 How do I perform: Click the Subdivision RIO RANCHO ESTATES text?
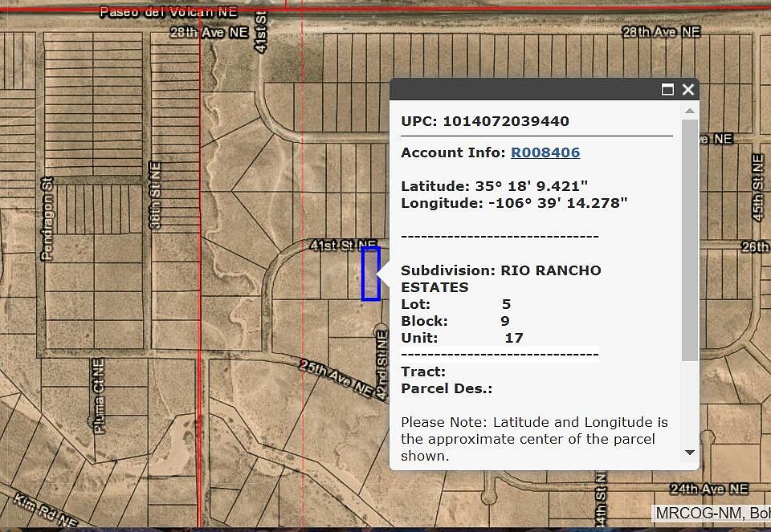pyautogui.click(x=500, y=278)
